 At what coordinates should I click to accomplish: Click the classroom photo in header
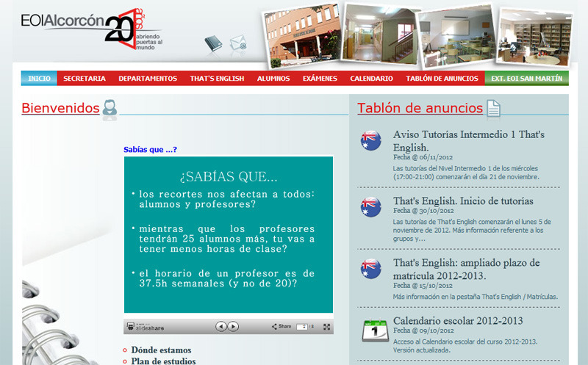pos(456,37)
